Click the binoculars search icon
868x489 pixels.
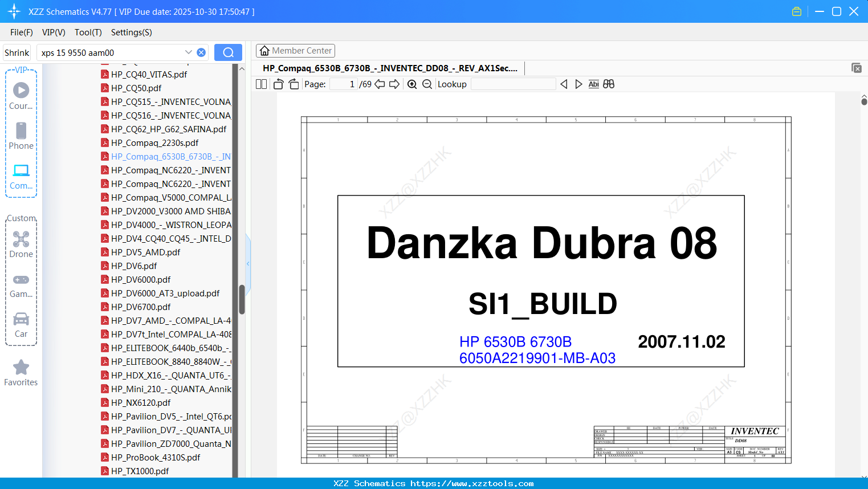tap(609, 84)
